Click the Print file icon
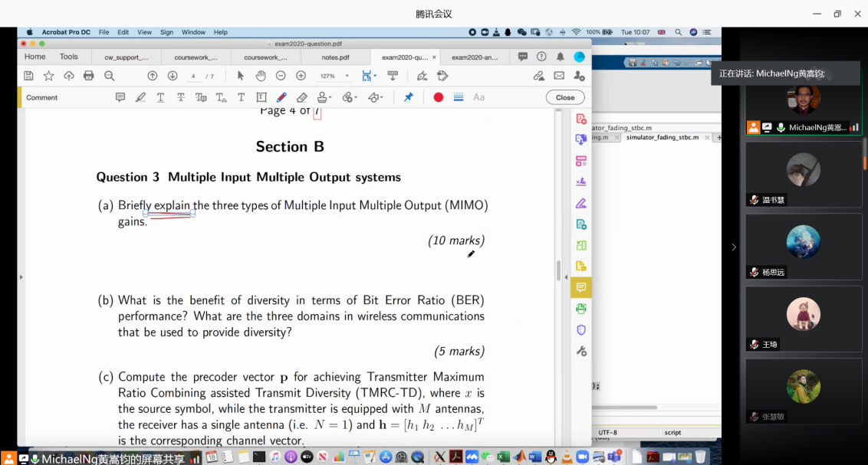Screen dimensions: 868x465 pos(88,76)
